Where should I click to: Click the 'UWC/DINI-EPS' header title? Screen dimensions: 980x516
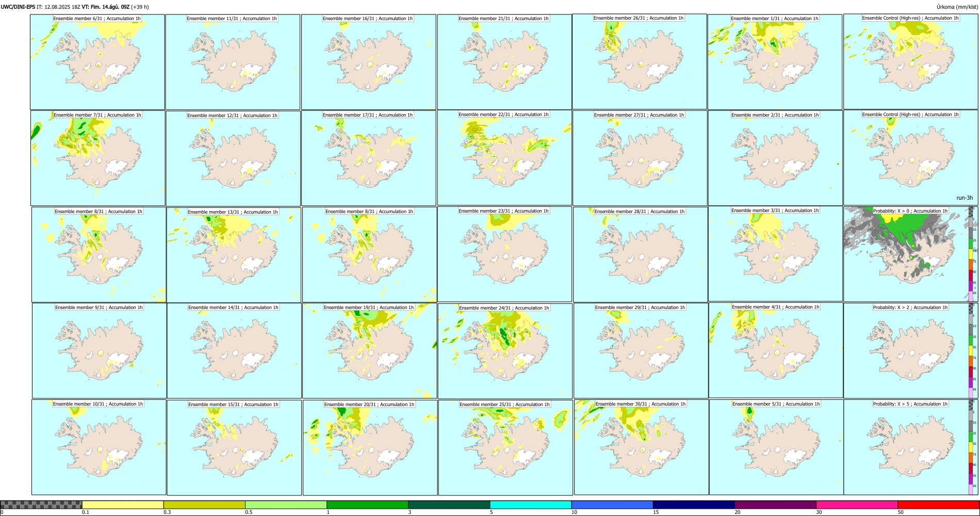pyautogui.click(x=18, y=7)
